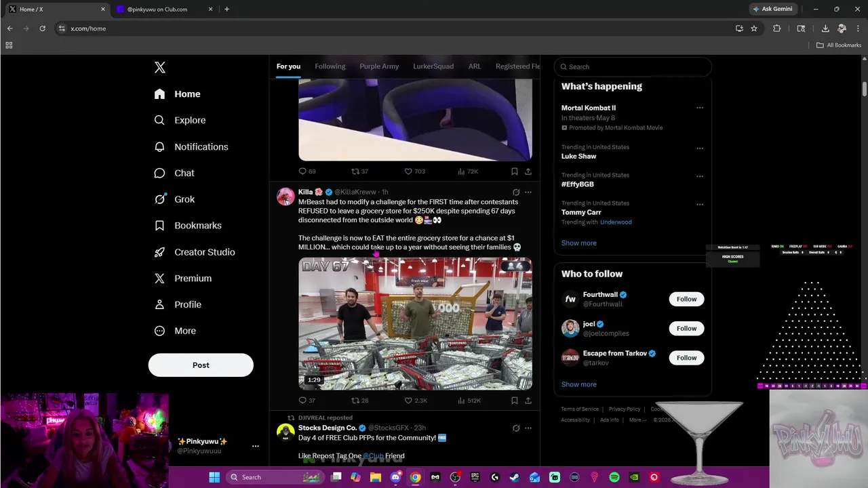This screenshot has height=488, width=868.
Task: Open more options on the Stocks Design Co. post
Action: coord(528,428)
